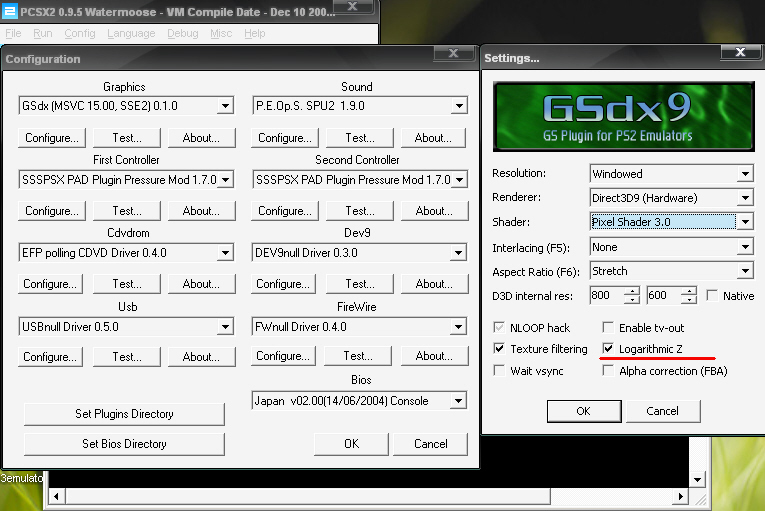This screenshot has height=511, width=765.
Task: Click the D3D internal height field 600
Action: click(x=664, y=295)
